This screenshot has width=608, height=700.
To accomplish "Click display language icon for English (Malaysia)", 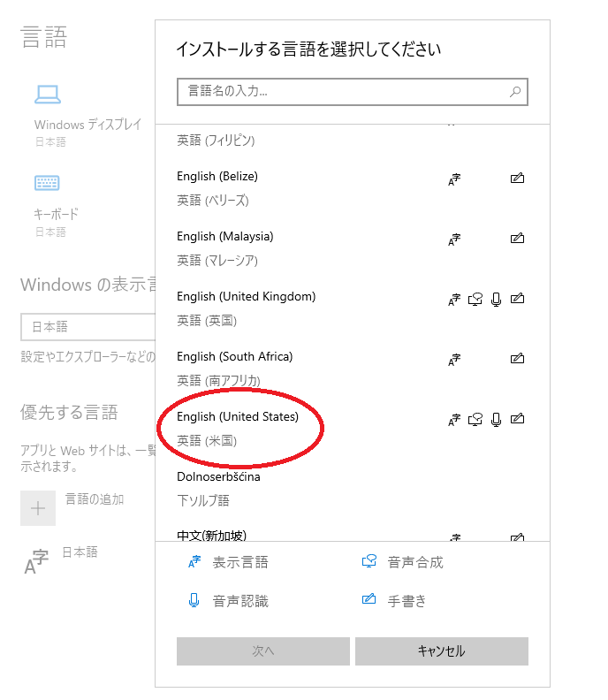I will coord(454,240).
